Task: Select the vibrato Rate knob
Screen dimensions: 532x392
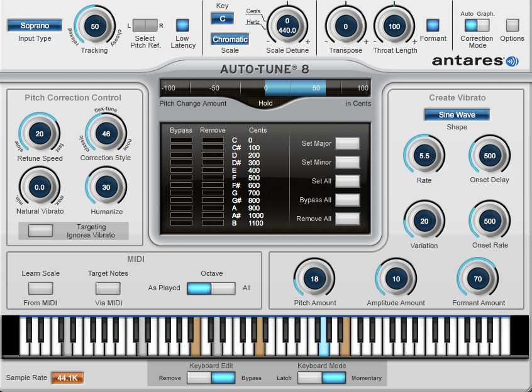Action: (x=423, y=154)
